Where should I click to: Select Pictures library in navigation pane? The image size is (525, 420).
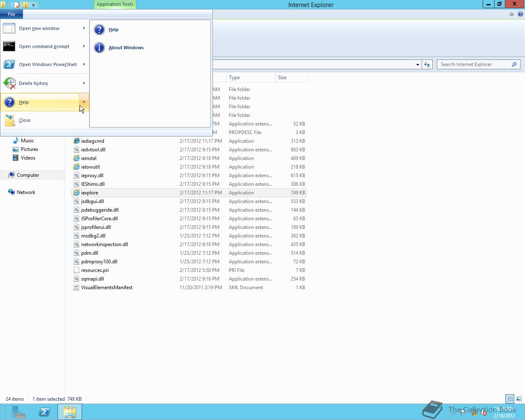pos(30,149)
